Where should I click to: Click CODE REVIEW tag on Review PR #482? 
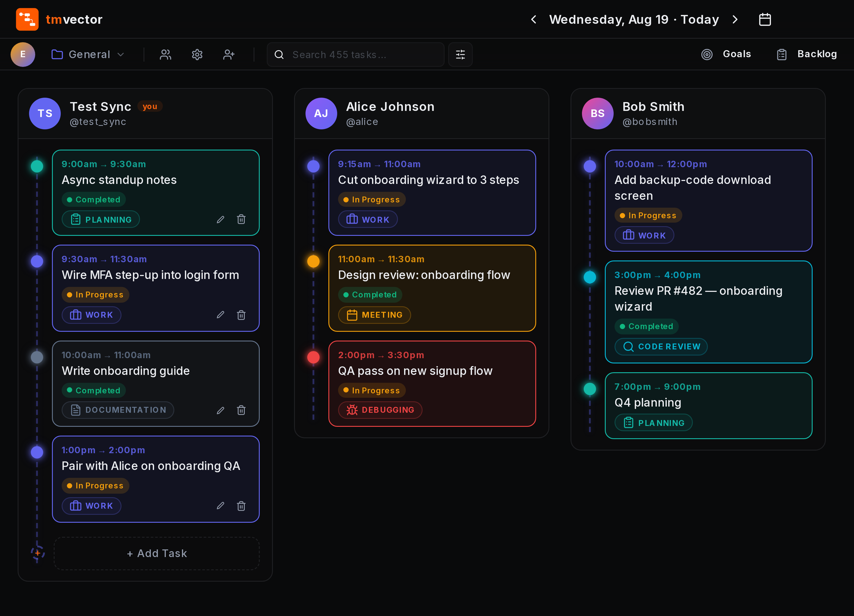661,346
